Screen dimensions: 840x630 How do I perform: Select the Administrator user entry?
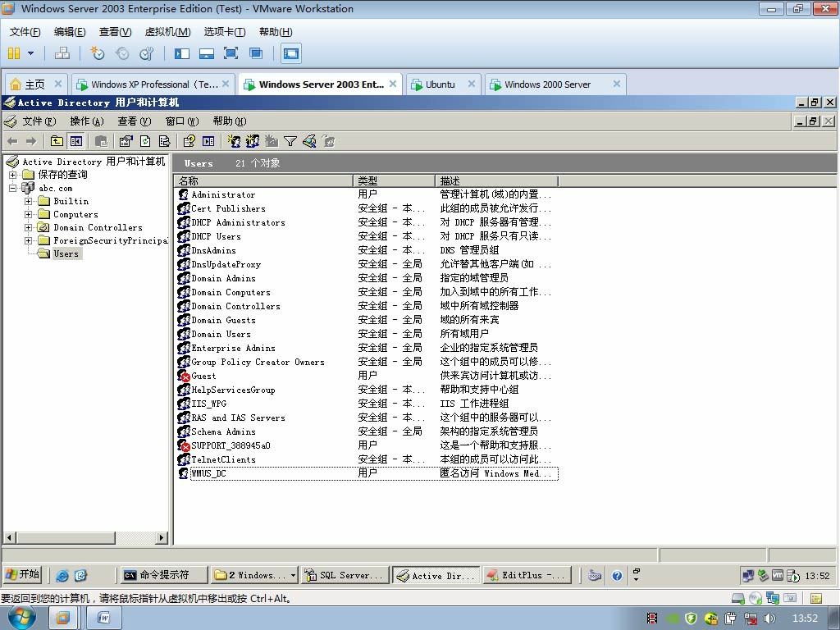click(x=223, y=194)
